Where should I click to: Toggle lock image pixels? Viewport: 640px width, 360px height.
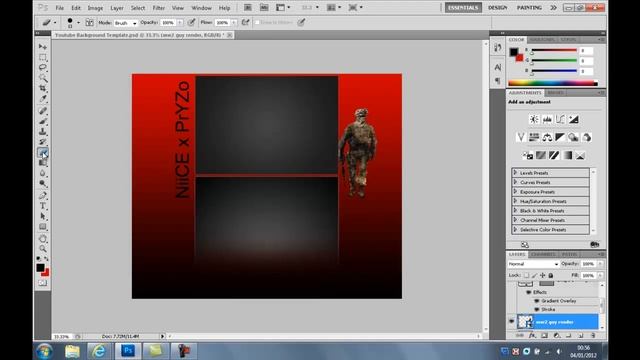point(534,276)
